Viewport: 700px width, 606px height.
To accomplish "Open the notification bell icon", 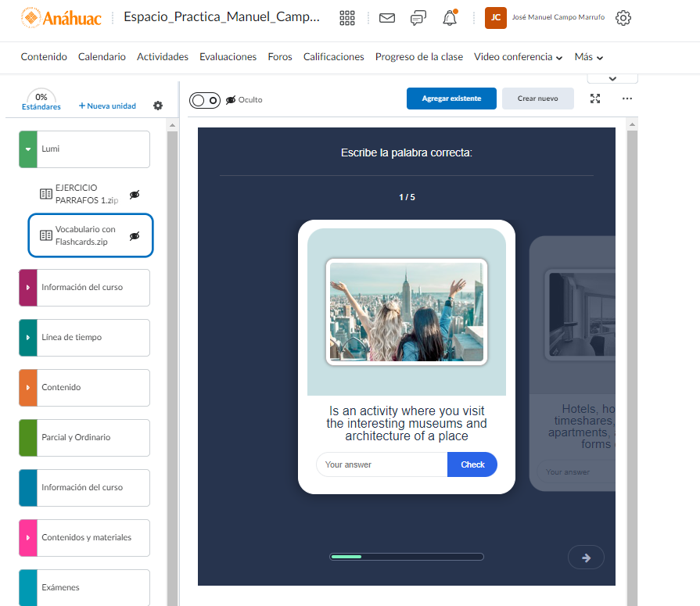I will (450, 18).
